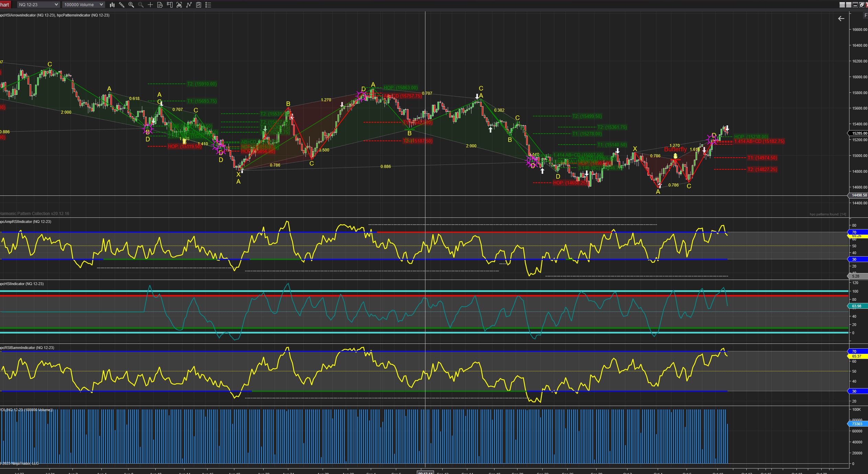Open the chart trader icon
868x474 pixels.
pos(169,5)
